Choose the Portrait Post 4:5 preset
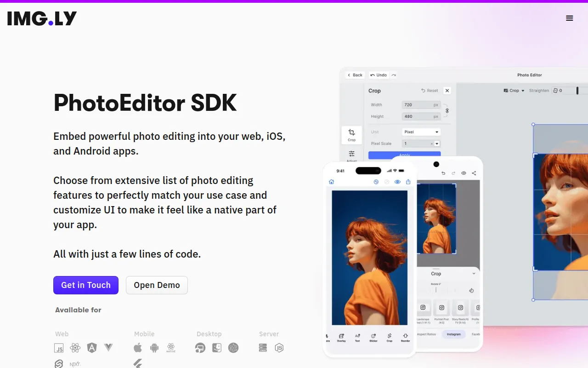The width and height of the screenshot is (588, 368). (441, 312)
